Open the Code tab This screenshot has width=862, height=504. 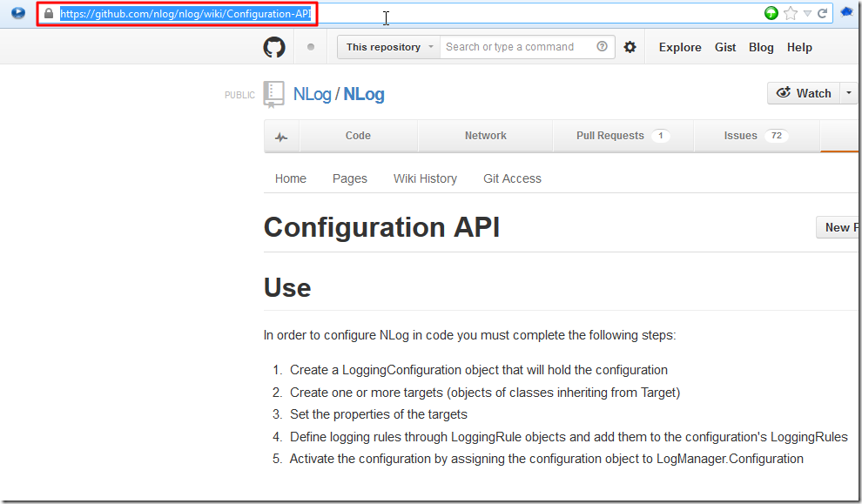358,136
